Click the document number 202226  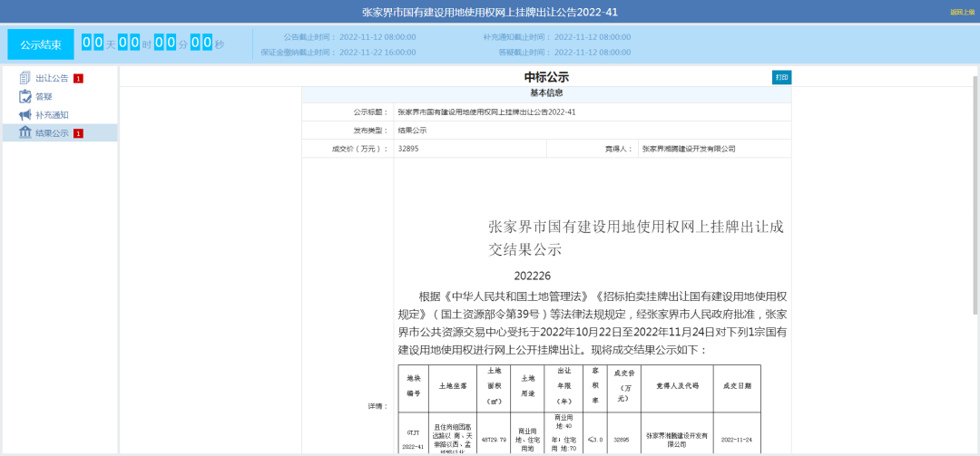[x=533, y=276]
